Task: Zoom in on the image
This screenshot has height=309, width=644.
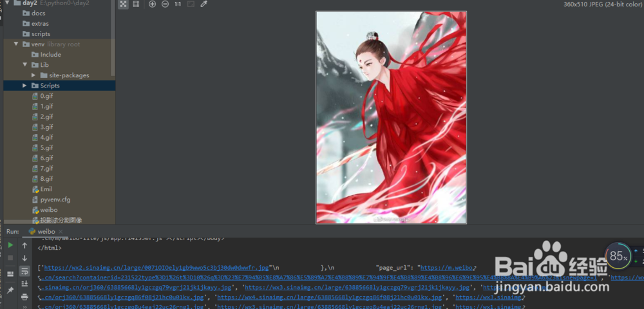Action: (x=153, y=4)
